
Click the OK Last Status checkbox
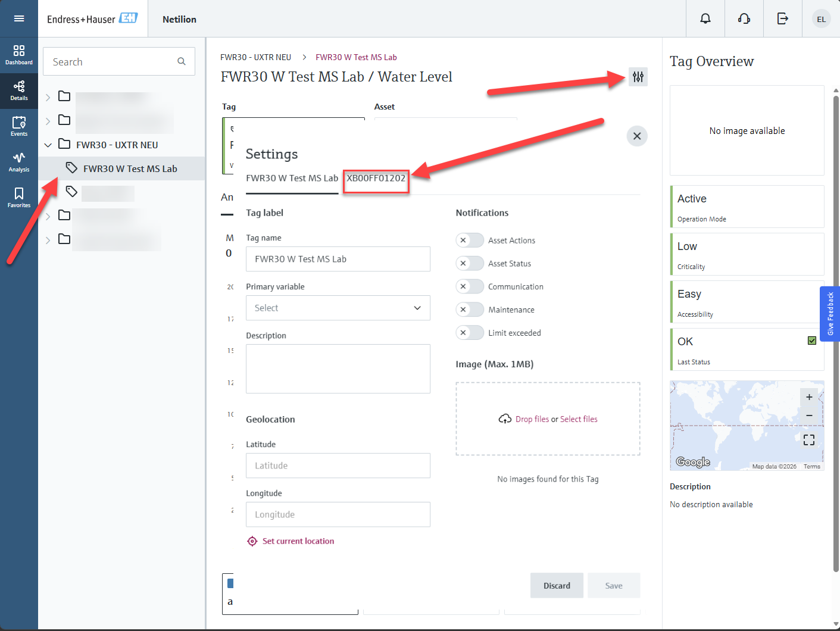[x=812, y=341]
